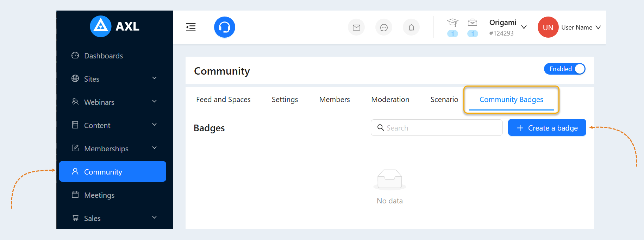Click the Memberships edit icon

[x=75, y=148]
